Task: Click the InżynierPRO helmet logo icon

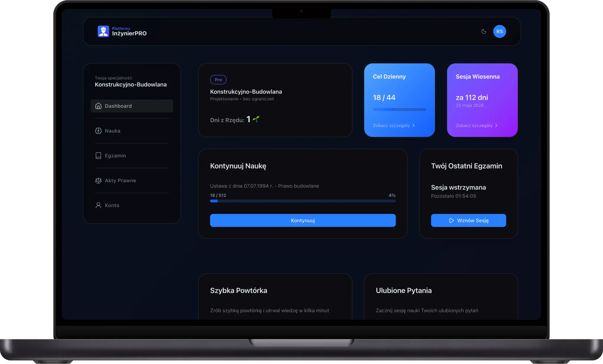Action: click(103, 31)
